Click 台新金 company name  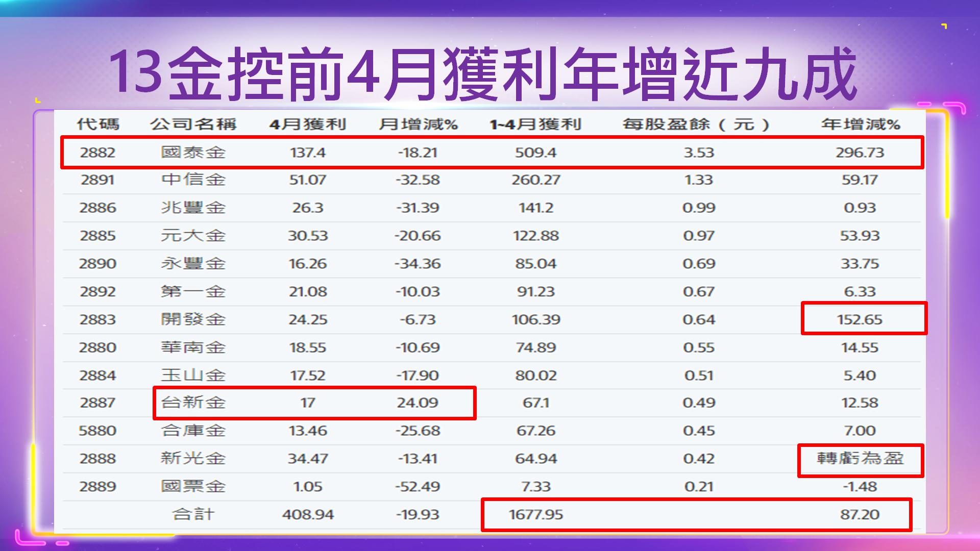click(193, 403)
